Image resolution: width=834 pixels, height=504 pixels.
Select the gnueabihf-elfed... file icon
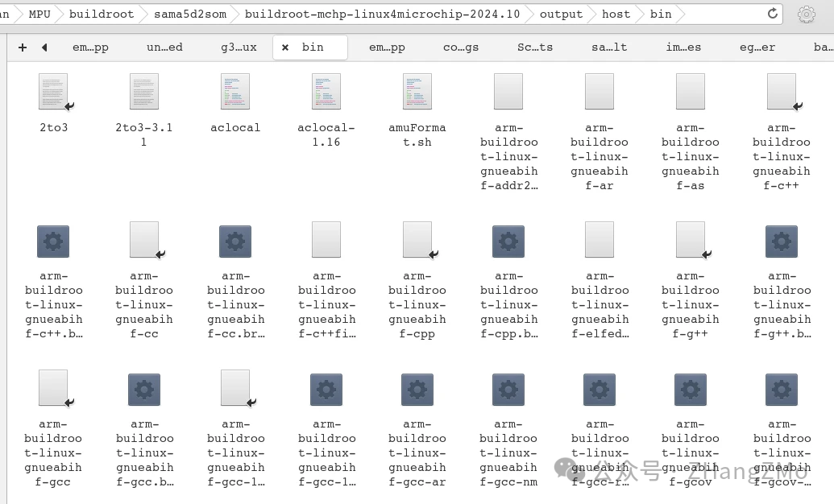coord(600,240)
